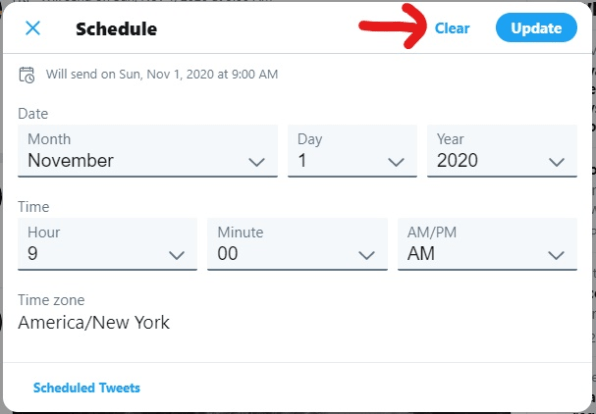Open the Minute dropdown showing 00
The width and height of the screenshot is (596, 414).
pyautogui.click(x=297, y=244)
